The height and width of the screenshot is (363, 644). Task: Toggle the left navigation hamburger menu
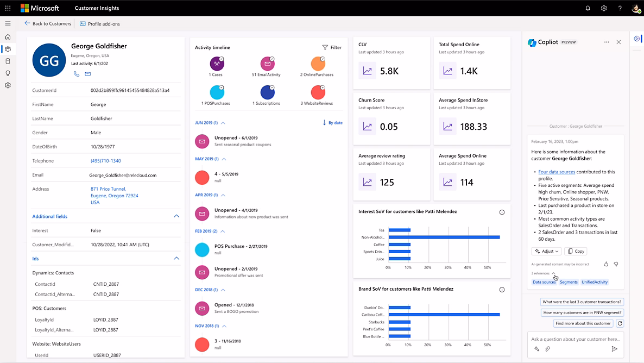(x=8, y=23)
